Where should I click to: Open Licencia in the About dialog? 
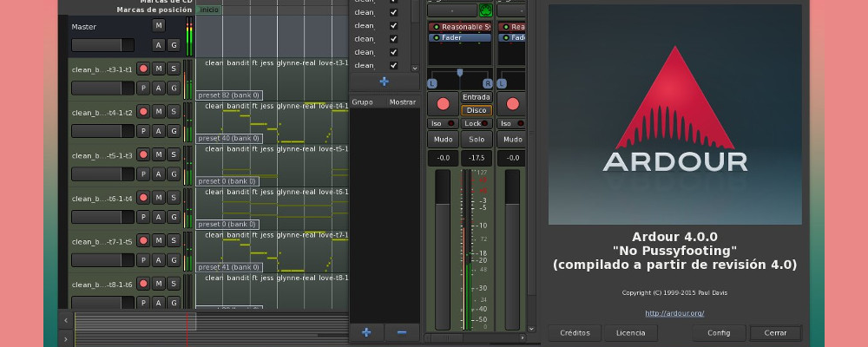tap(631, 333)
